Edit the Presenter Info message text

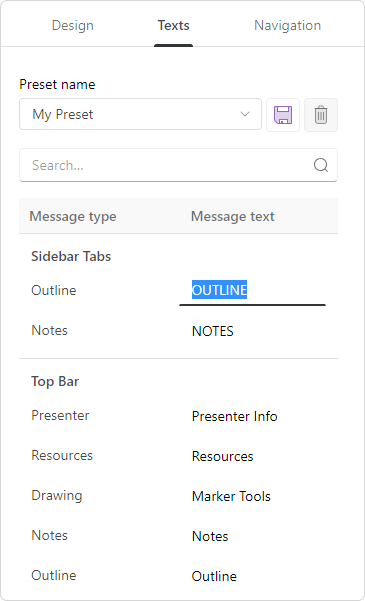pyautogui.click(x=252, y=416)
